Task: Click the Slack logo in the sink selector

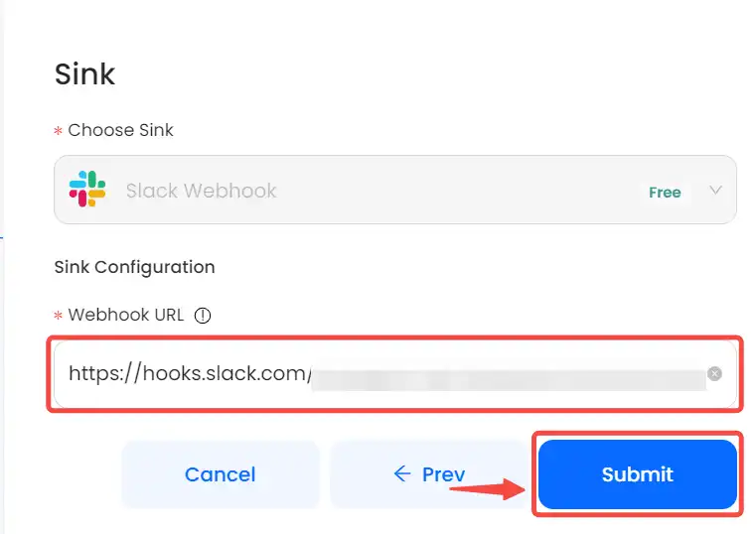Action: [87, 189]
